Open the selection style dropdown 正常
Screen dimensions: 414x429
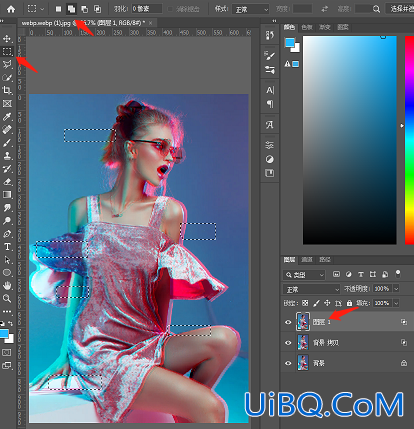tap(250, 9)
